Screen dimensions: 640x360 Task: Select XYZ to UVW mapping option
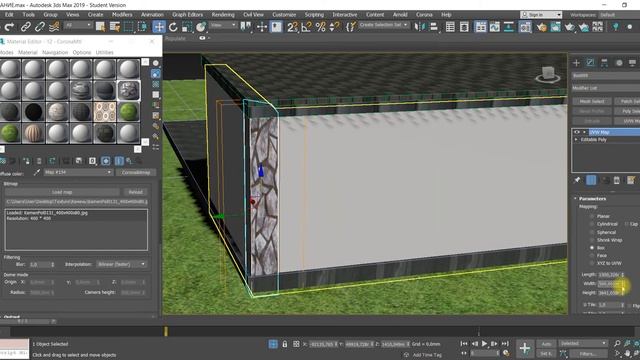click(592, 263)
